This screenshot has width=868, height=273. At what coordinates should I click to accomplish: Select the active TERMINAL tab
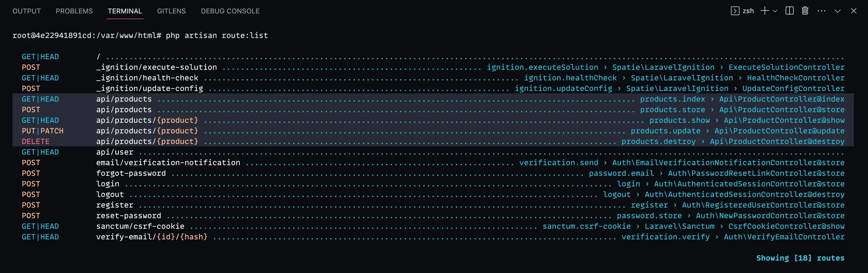[x=125, y=11]
